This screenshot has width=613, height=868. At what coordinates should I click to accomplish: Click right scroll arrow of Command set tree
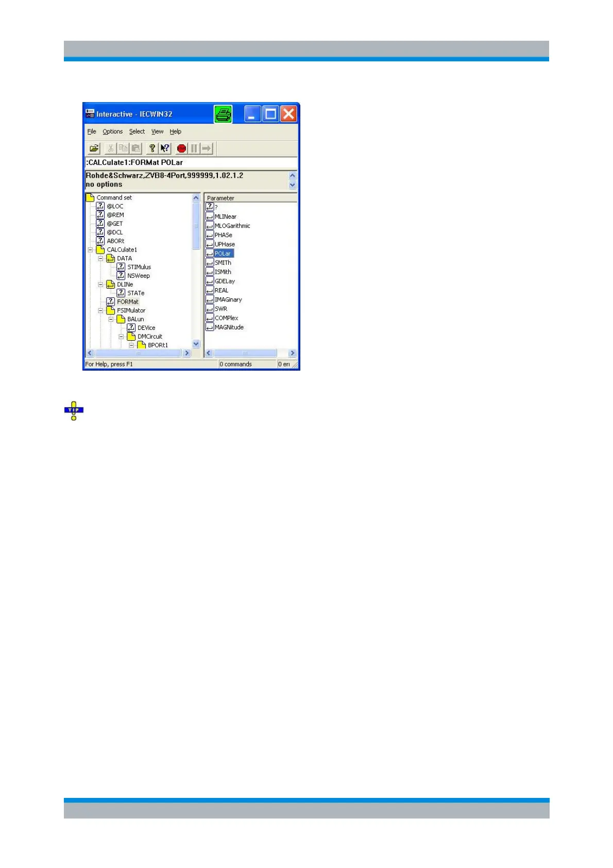coord(187,353)
